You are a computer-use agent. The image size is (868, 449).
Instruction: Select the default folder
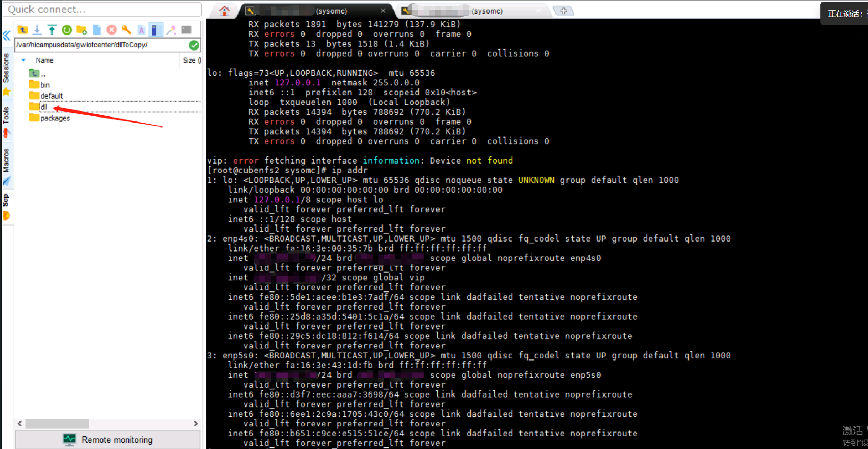46,96
